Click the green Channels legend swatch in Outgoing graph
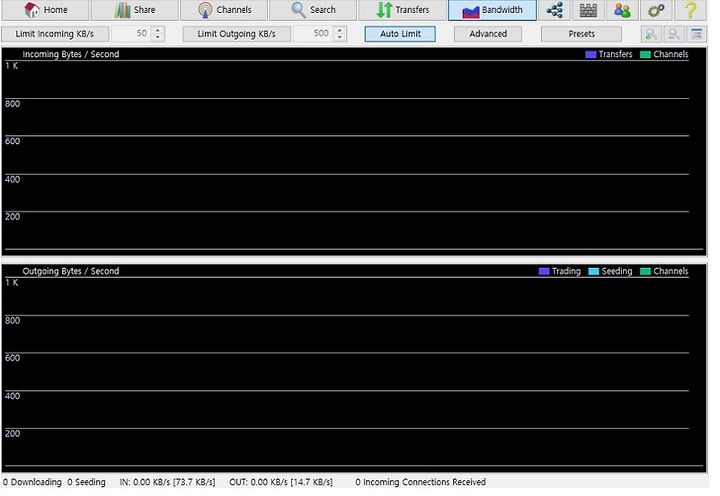Image resolution: width=720 pixels, height=496 pixels. pos(645,271)
